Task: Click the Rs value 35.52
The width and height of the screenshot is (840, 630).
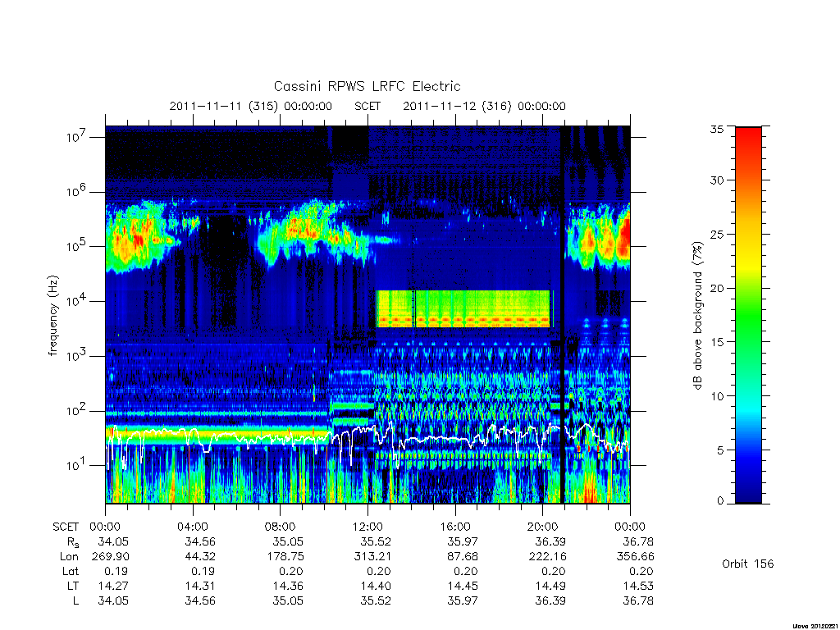Action: click(376, 541)
